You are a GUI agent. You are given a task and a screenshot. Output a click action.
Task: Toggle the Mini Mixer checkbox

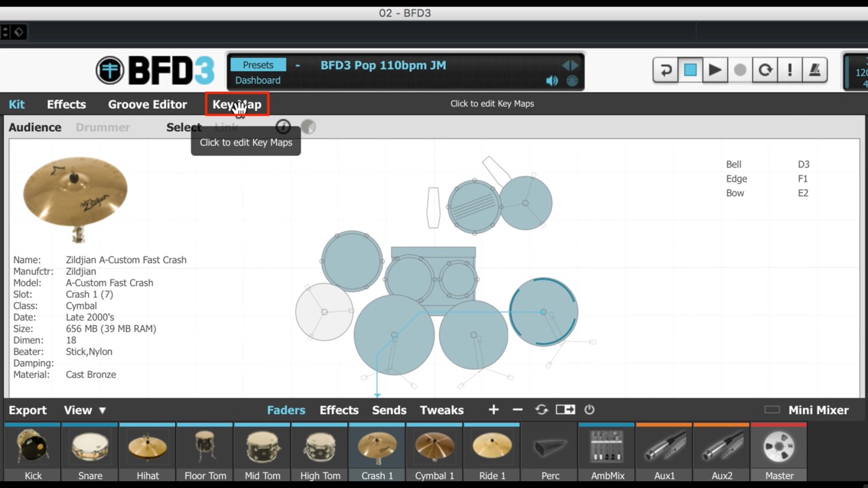point(772,410)
